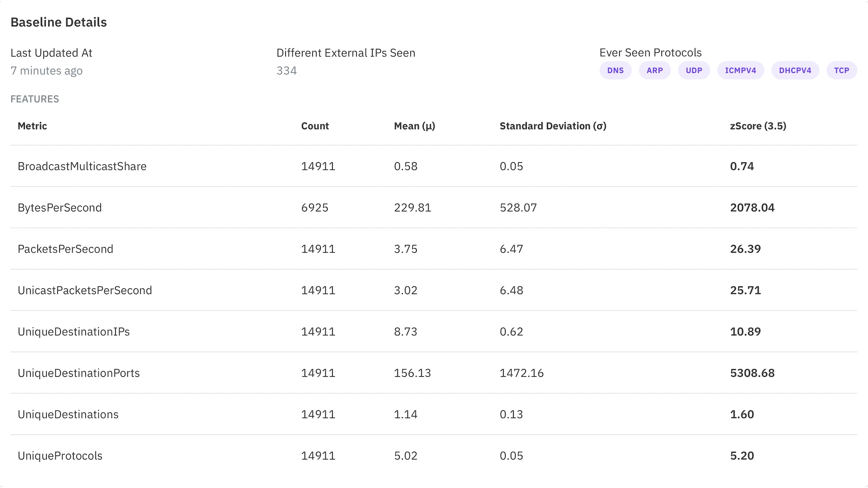Click the UnicastPacketsPerSecond metric name
Image resolution: width=868 pixels, height=488 pixels.
(85, 291)
